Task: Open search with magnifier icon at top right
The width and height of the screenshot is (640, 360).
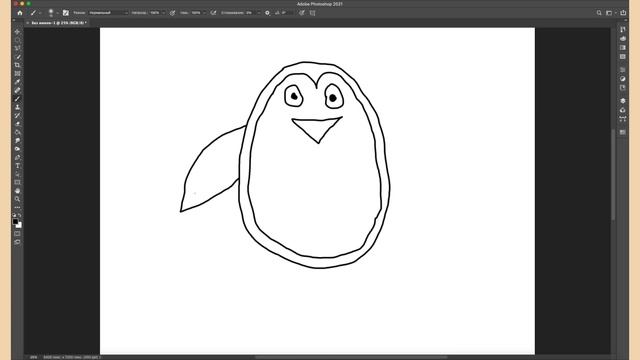Action: click(599, 13)
